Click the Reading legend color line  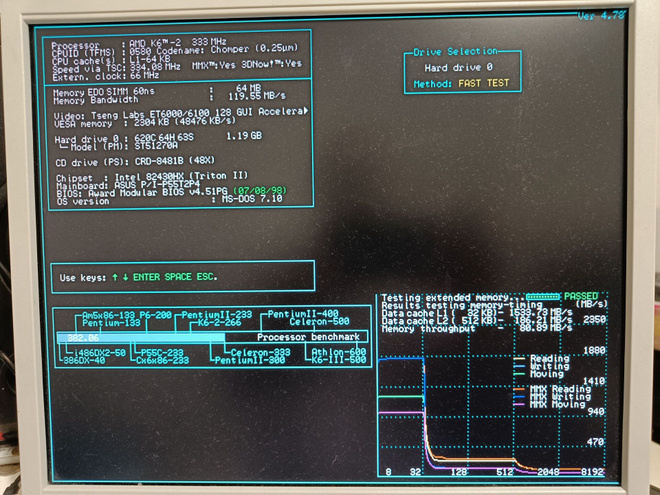click(519, 359)
